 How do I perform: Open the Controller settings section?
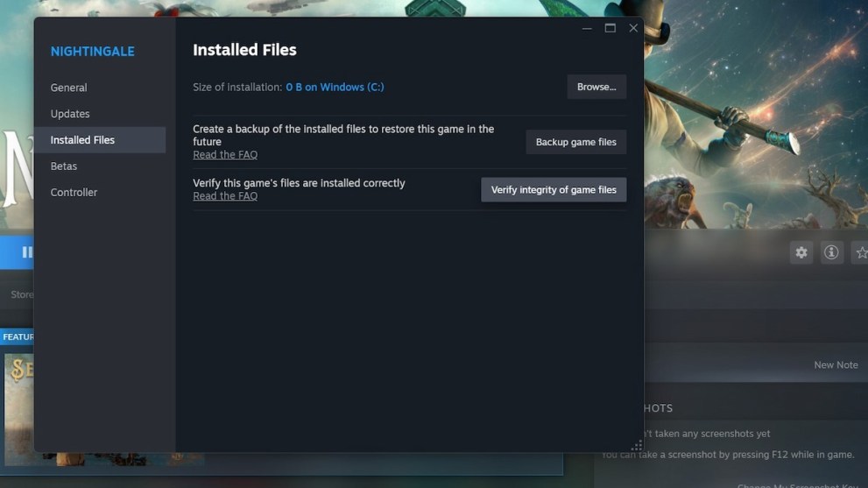click(x=74, y=193)
